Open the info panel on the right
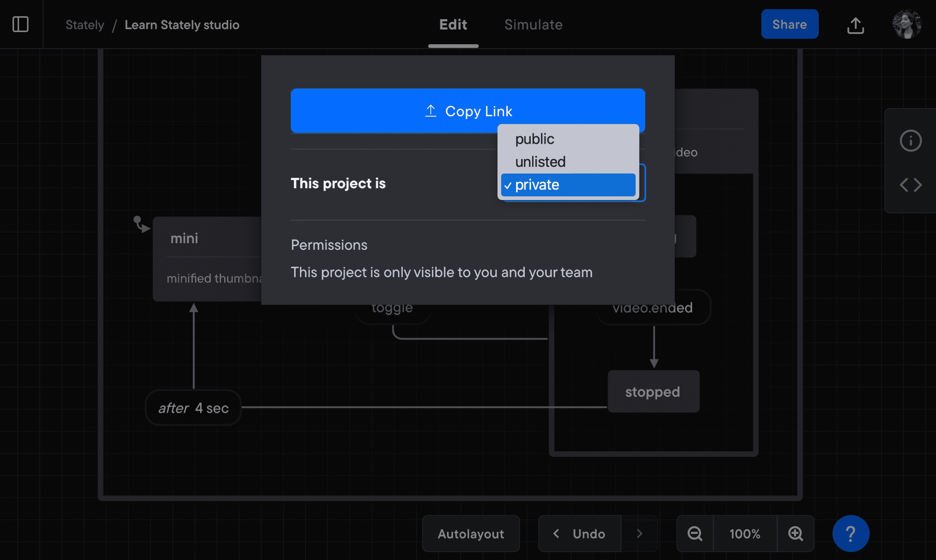936x560 pixels. point(911,140)
